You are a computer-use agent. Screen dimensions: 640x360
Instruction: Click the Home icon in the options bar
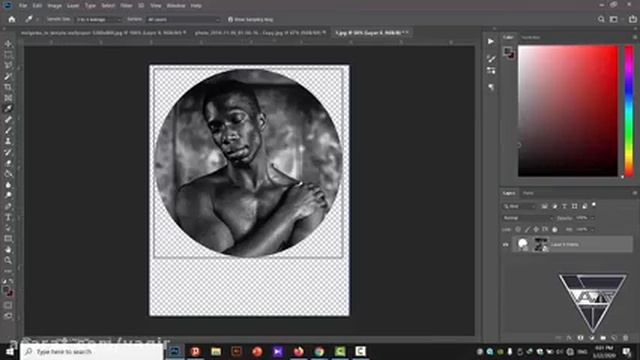[12, 19]
